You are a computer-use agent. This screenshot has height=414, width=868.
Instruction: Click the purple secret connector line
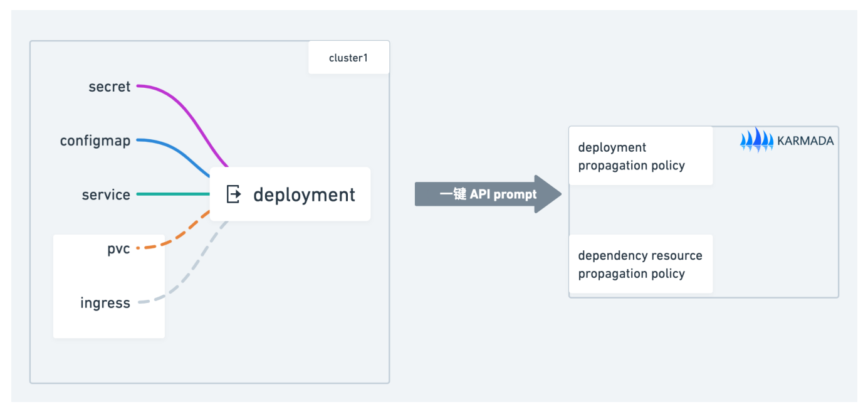pyautogui.click(x=187, y=112)
